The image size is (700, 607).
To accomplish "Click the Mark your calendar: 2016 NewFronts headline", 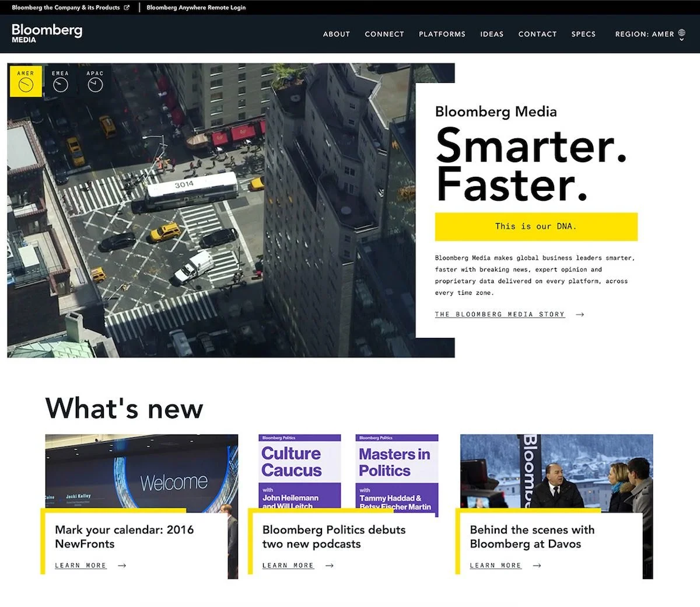I will (124, 536).
